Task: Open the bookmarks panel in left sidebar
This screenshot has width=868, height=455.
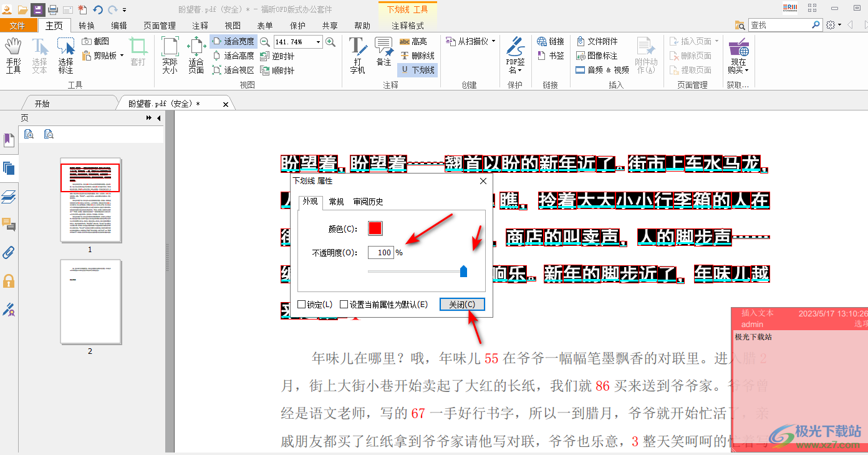Action: (9, 140)
